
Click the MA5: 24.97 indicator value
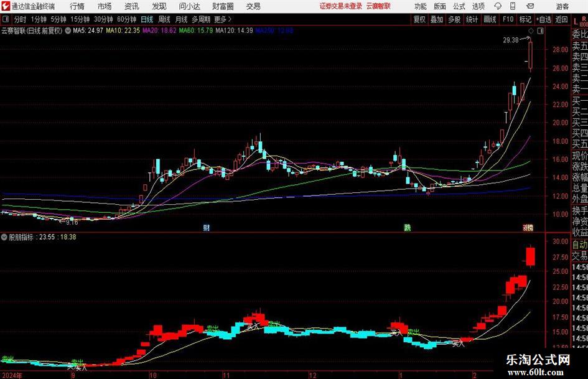[x=88, y=30]
